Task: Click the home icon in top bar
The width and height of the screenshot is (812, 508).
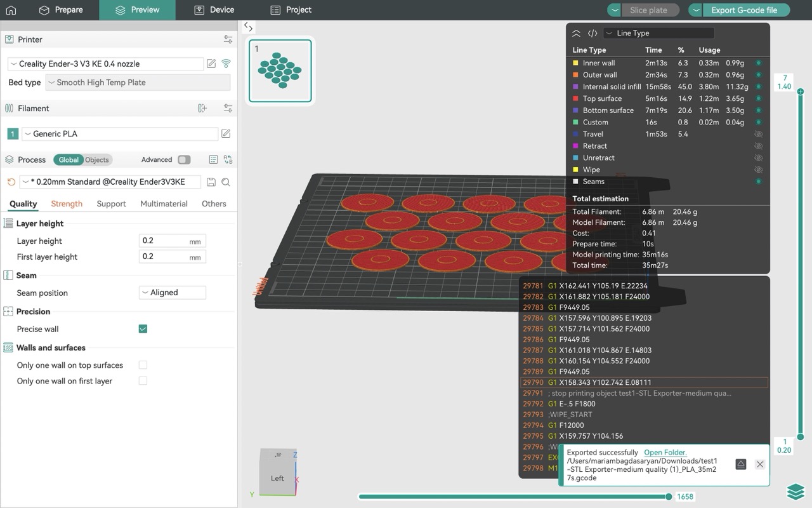Action: coord(11,10)
